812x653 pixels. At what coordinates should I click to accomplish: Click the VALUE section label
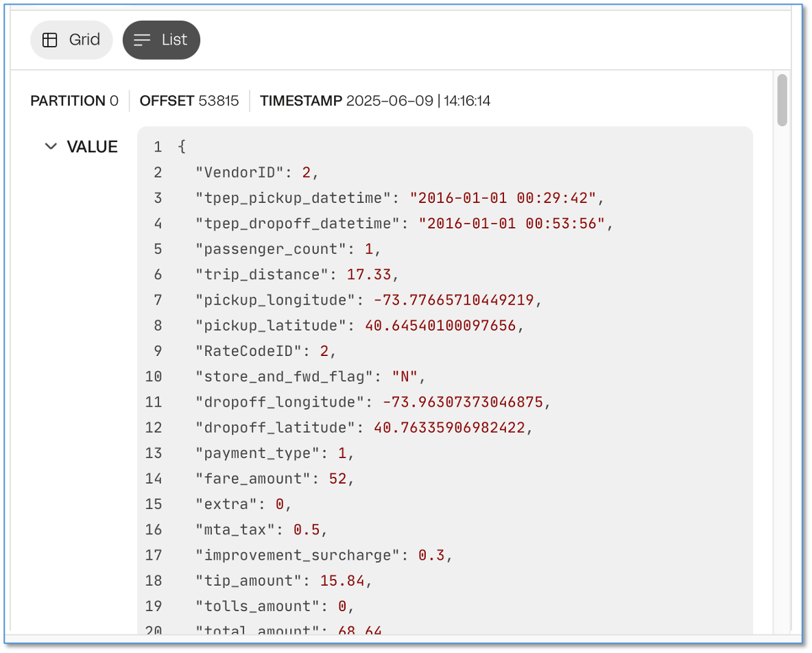(92, 147)
